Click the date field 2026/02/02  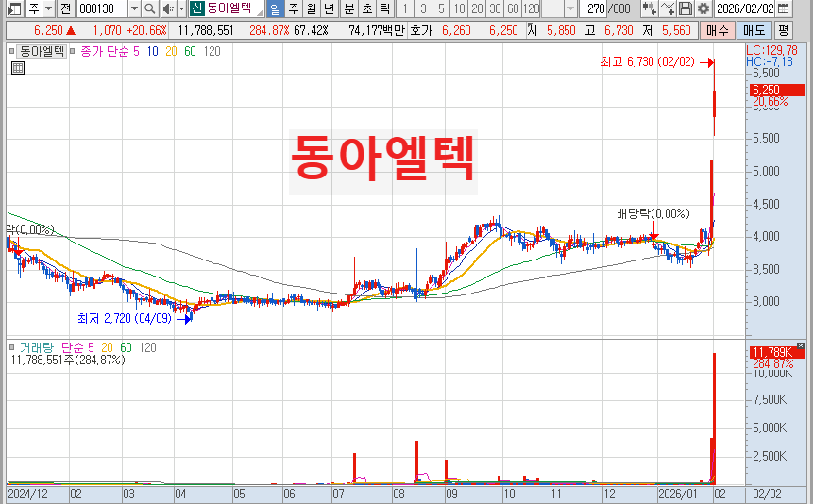[x=745, y=8]
